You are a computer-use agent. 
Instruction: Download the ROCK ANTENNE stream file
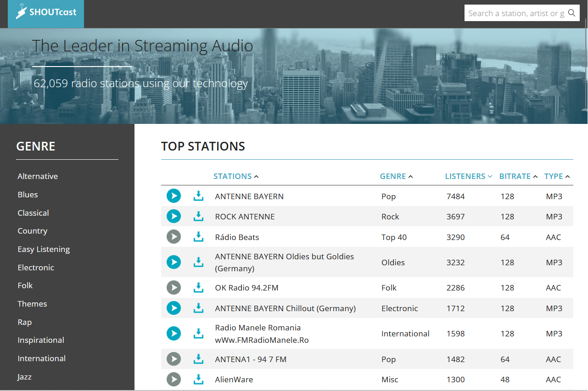198,216
